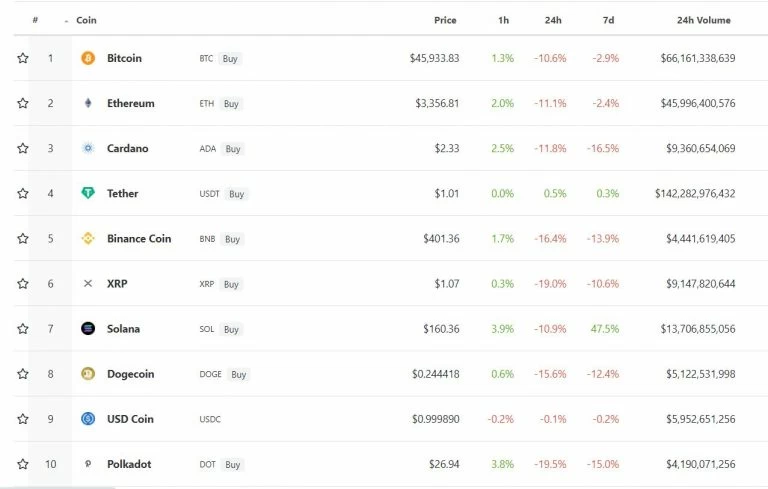The image size is (768, 489).
Task: Sort by 7d change column header
Action: [608, 20]
